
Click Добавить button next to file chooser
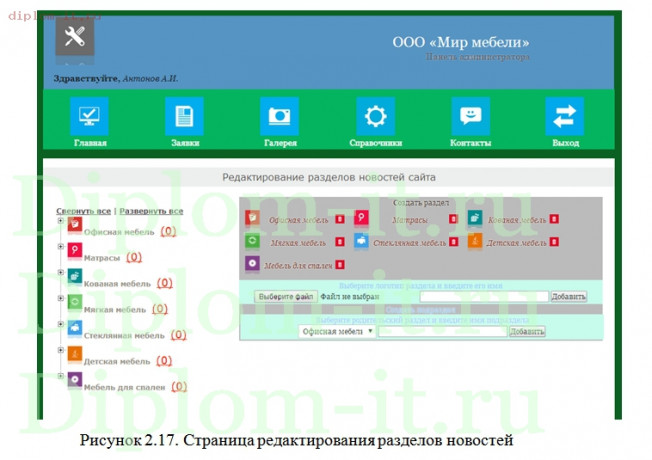click(x=568, y=297)
